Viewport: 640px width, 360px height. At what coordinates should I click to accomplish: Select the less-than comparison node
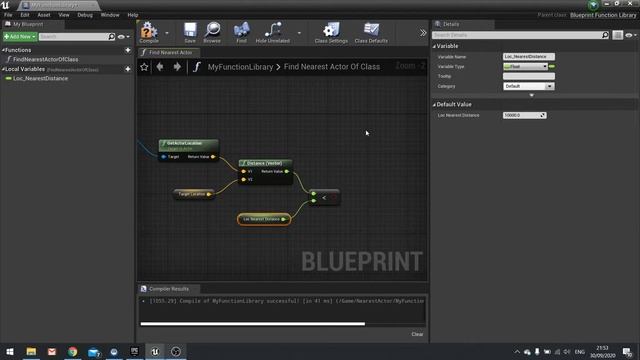point(324,198)
